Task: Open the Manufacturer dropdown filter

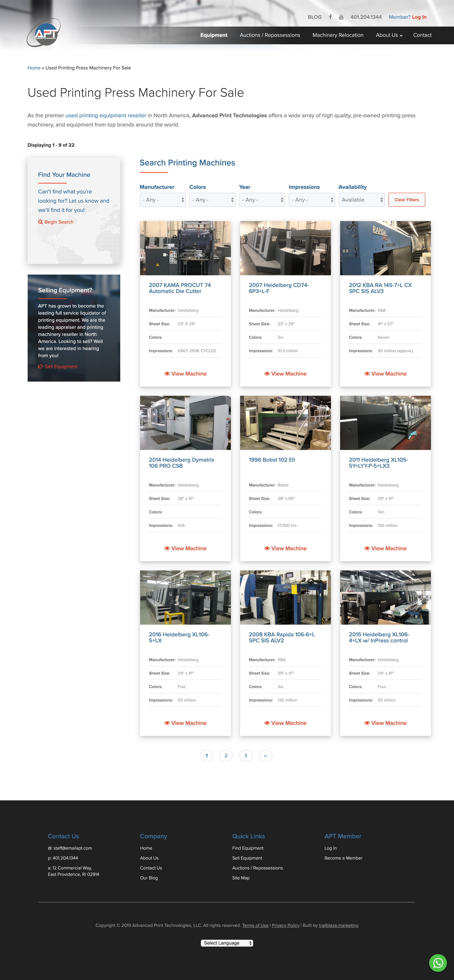Action: tap(163, 200)
